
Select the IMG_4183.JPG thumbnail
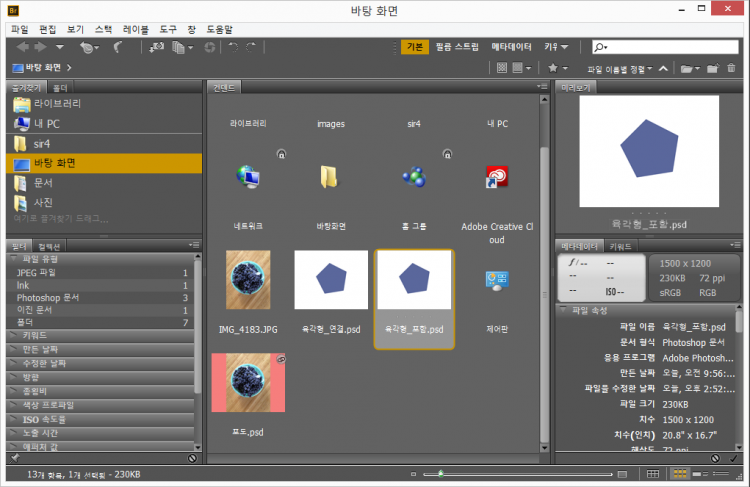coord(247,281)
